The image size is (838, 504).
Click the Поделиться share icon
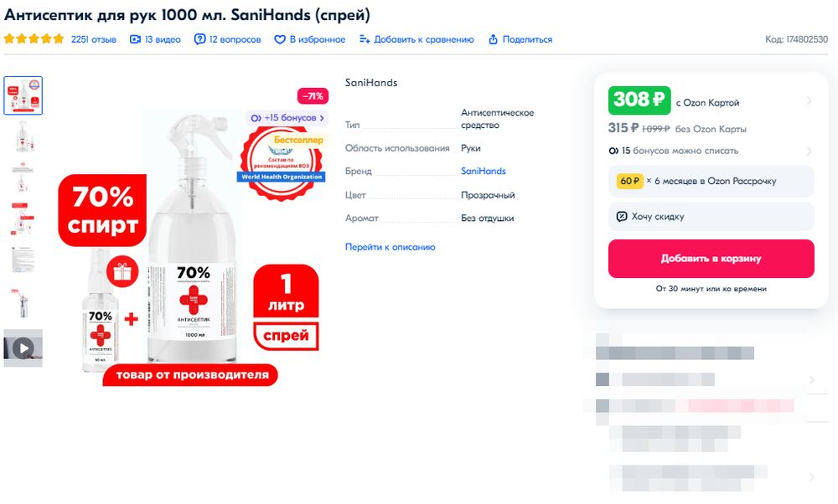[x=493, y=39]
